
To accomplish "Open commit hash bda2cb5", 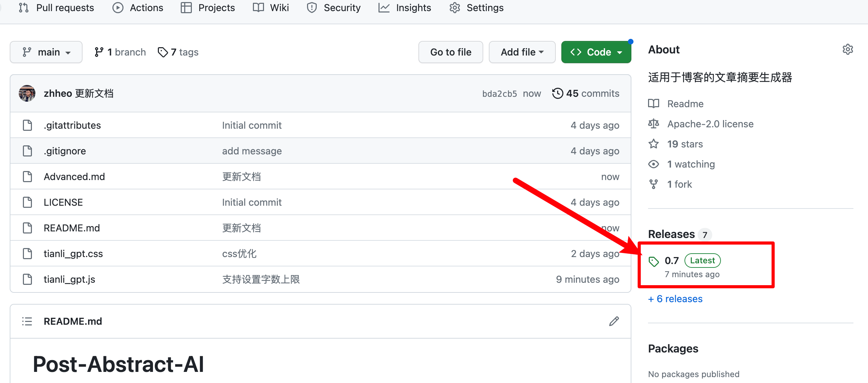I will [499, 94].
